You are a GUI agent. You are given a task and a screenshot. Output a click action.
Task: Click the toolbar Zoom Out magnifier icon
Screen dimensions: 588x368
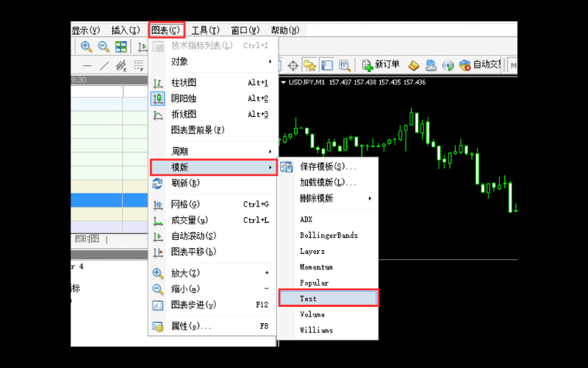104,46
